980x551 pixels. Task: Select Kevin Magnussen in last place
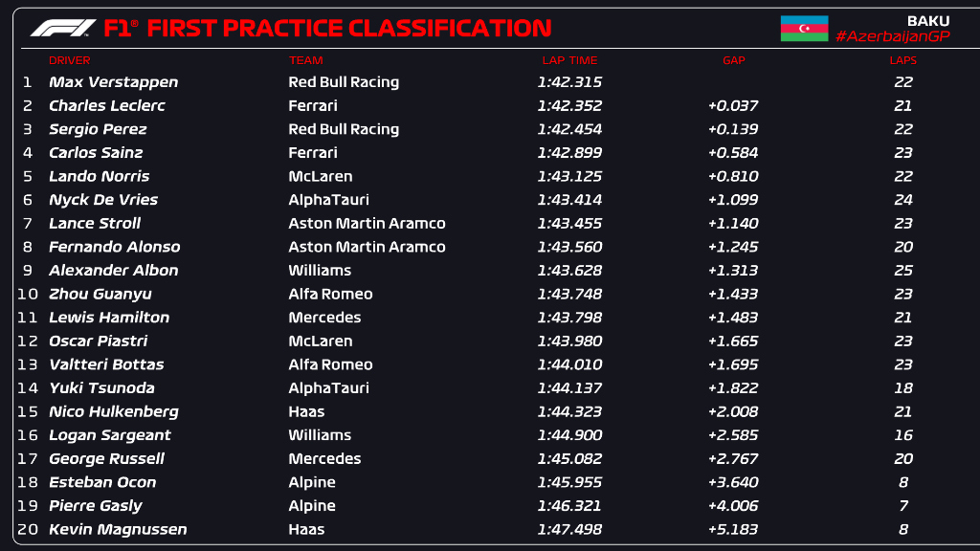tap(118, 529)
